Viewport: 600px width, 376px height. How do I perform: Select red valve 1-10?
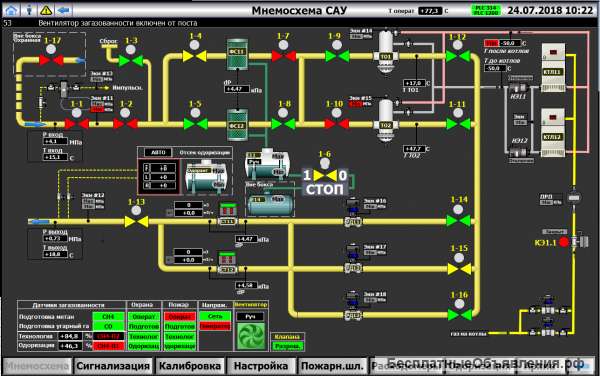click(x=336, y=124)
